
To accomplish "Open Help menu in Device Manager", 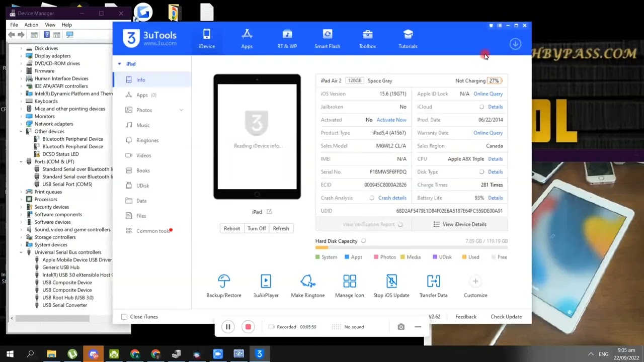I will click(x=67, y=25).
